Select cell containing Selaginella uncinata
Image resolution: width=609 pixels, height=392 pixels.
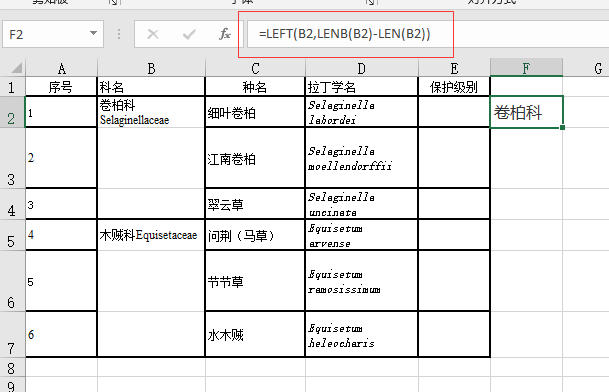coord(362,204)
